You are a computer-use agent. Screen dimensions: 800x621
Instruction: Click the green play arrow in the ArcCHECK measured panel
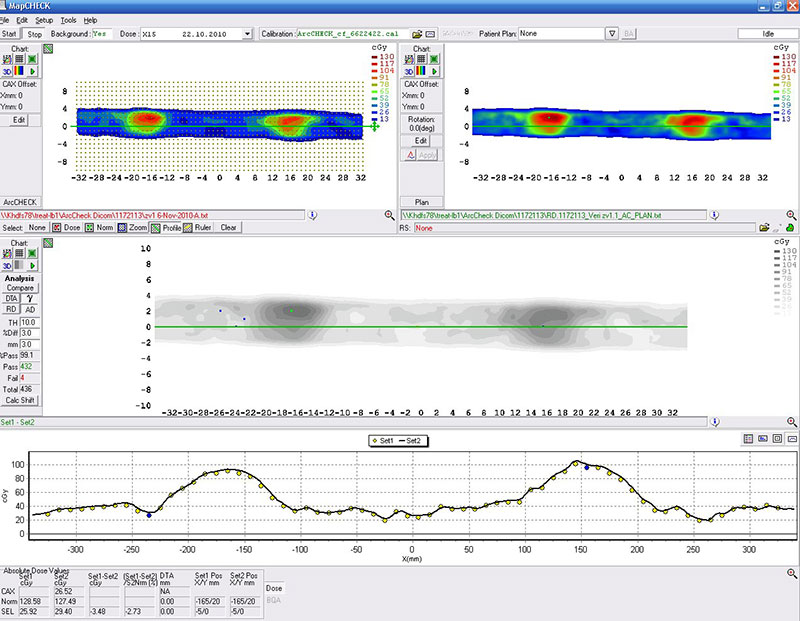32,71
